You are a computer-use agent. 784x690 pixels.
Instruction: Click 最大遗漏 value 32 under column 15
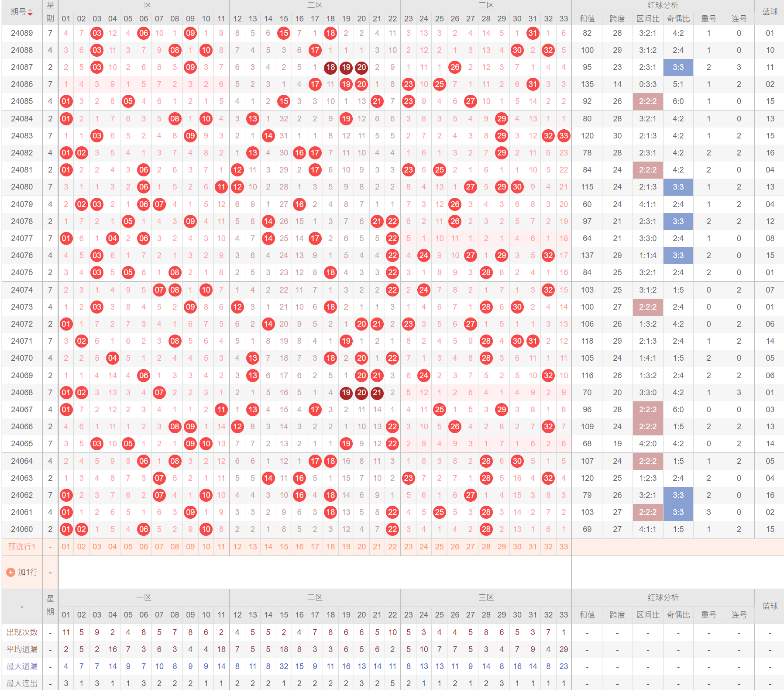(284, 666)
